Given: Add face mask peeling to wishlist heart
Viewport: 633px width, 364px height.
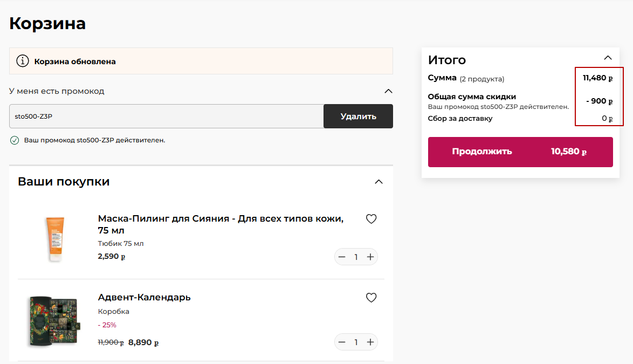Looking at the screenshot, I should coord(371,219).
